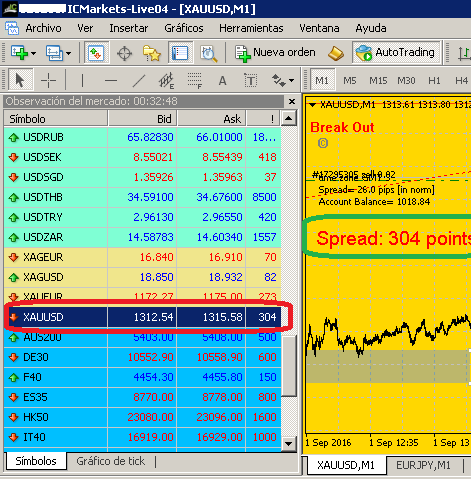Image resolution: width=471 pixels, height=479 pixels.
Task: Select the Crosshair tool
Action: (48, 80)
